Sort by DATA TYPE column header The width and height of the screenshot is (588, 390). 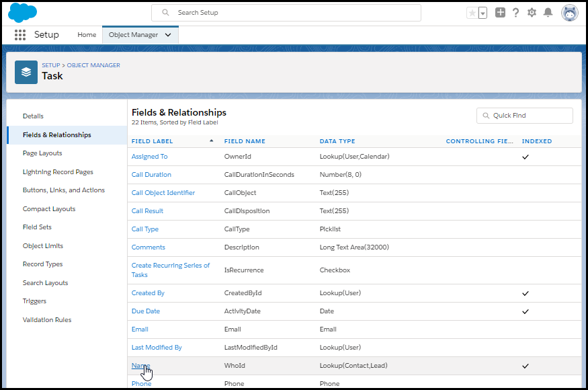[x=337, y=141]
